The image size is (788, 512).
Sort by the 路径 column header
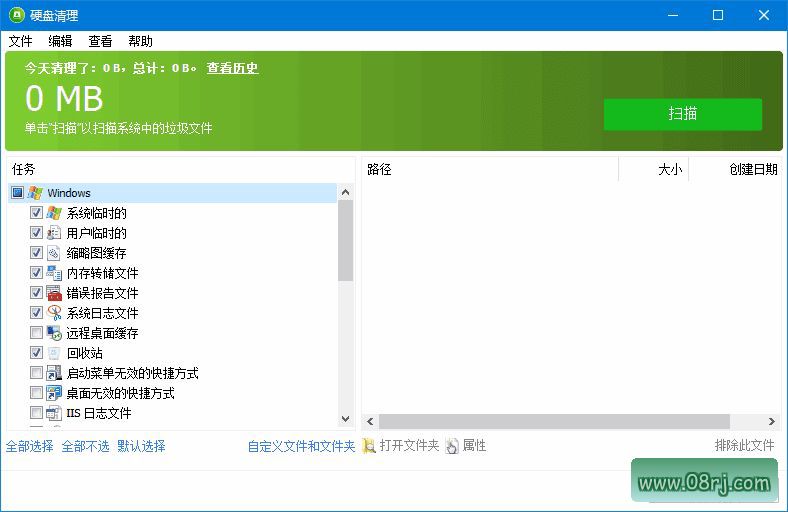490,169
